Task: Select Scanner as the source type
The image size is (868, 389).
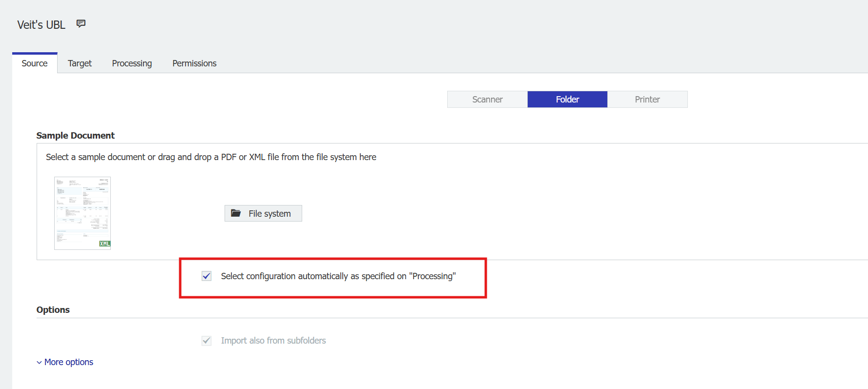Action: point(487,100)
